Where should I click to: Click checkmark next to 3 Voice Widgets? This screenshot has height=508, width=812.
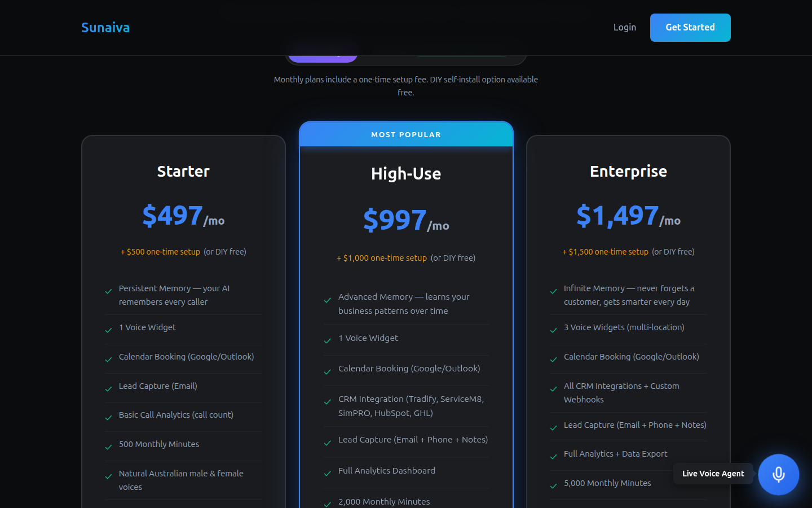point(554,330)
